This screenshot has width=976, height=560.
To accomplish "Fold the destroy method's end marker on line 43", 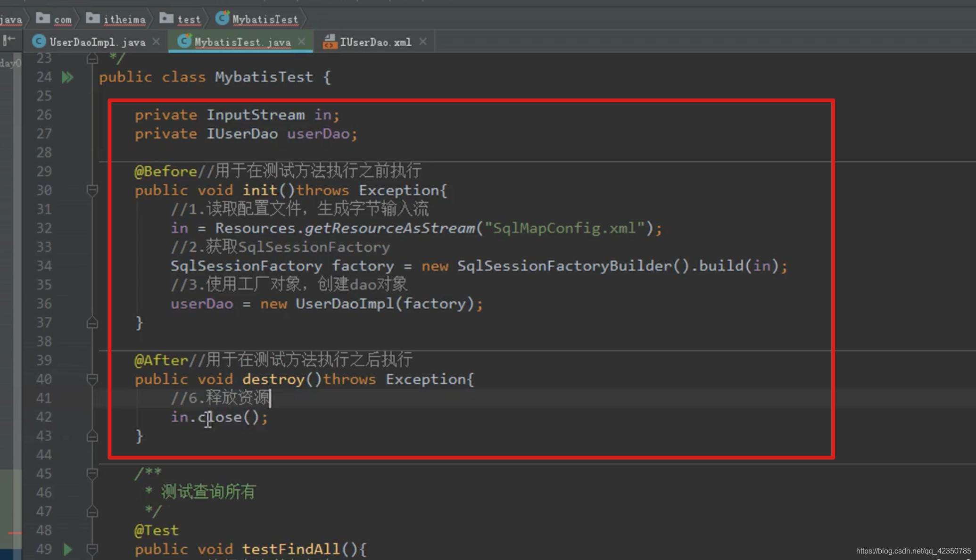I will tap(92, 436).
